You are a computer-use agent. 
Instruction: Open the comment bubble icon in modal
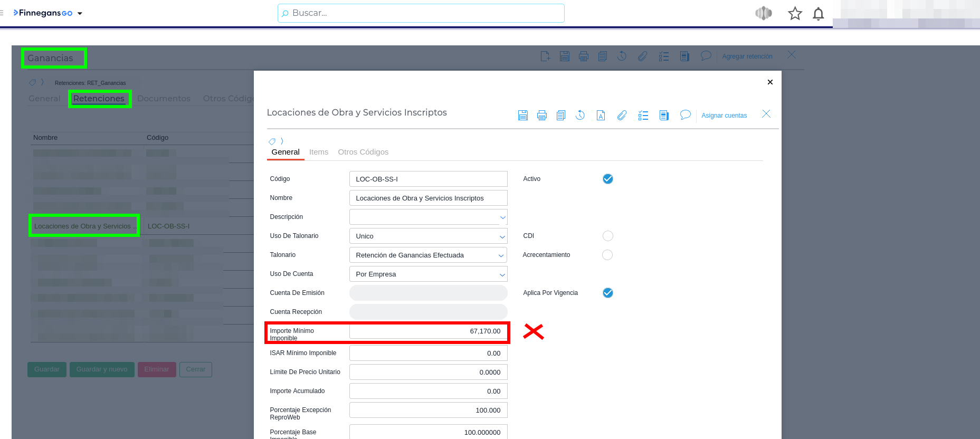(x=685, y=115)
